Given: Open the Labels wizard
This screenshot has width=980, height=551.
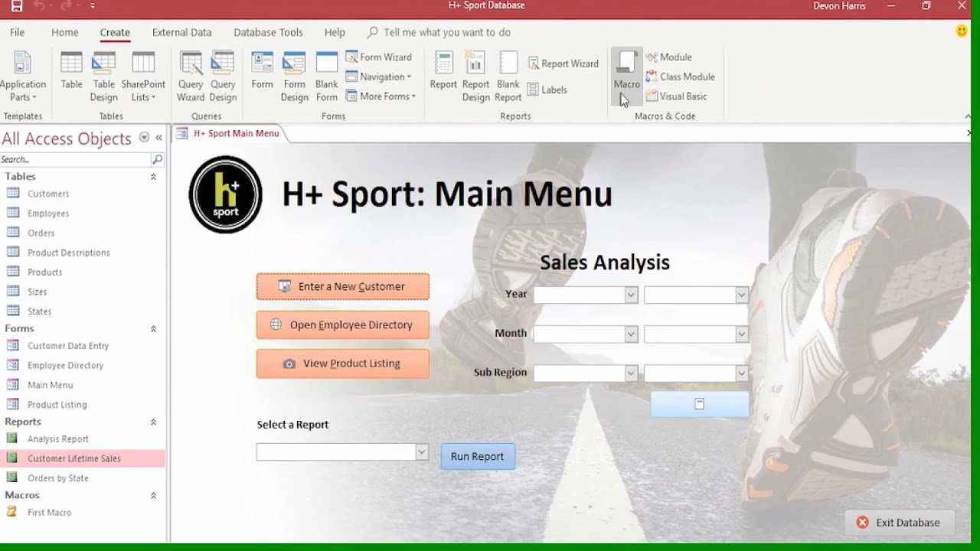Looking at the screenshot, I should (547, 90).
